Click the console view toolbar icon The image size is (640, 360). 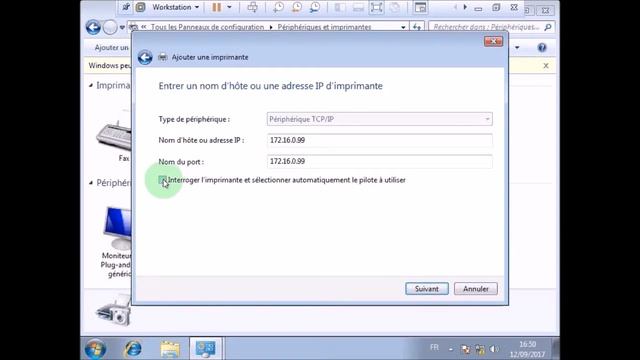(x=420, y=7)
